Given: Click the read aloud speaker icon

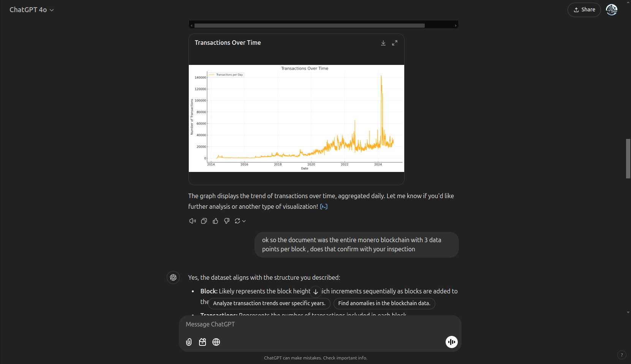Looking at the screenshot, I should pyautogui.click(x=193, y=221).
